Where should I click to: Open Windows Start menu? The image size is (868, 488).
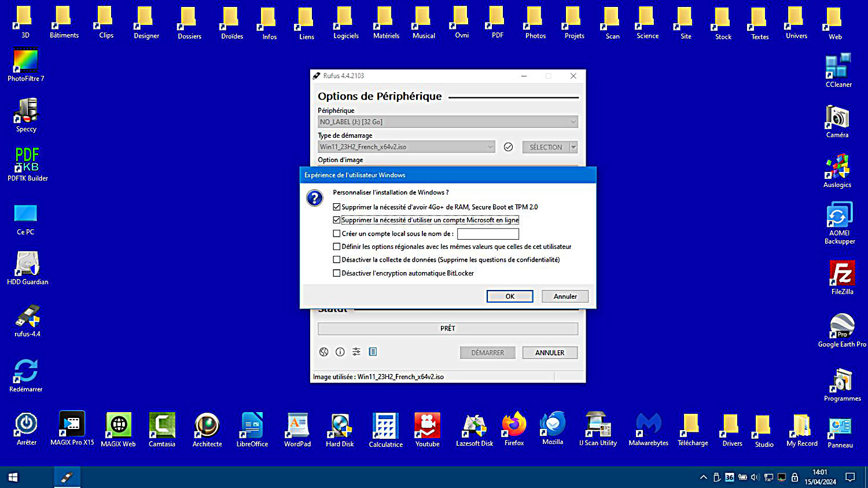(x=13, y=477)
